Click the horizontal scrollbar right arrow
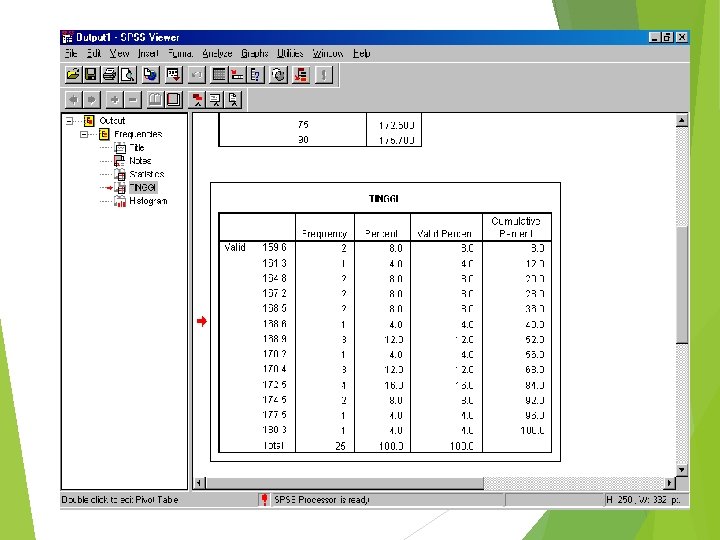Viewport: 720px width, 540px height. click(670, 483)
